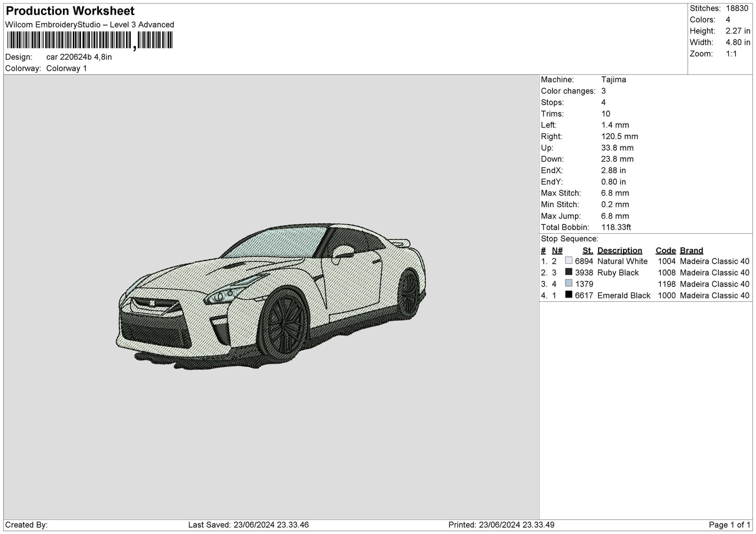
Task: Click the EndX value 2.88 in
Action: click(614, 171)
